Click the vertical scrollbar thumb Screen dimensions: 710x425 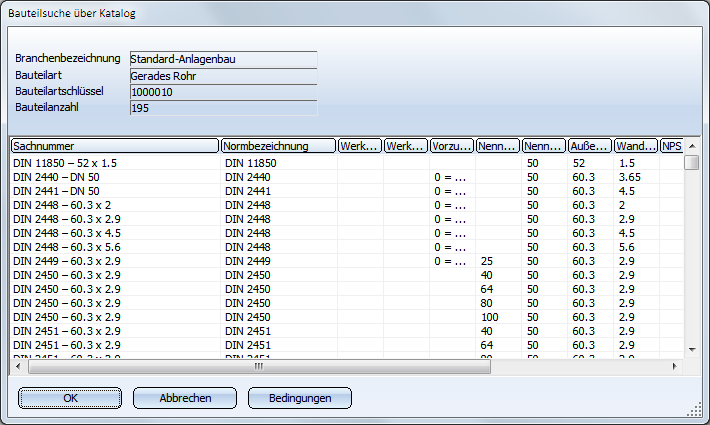coord(692,162)
